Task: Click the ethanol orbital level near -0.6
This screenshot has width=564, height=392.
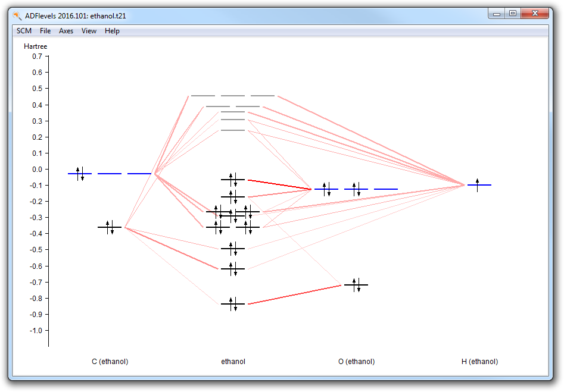Action: (x=233, y=269)
